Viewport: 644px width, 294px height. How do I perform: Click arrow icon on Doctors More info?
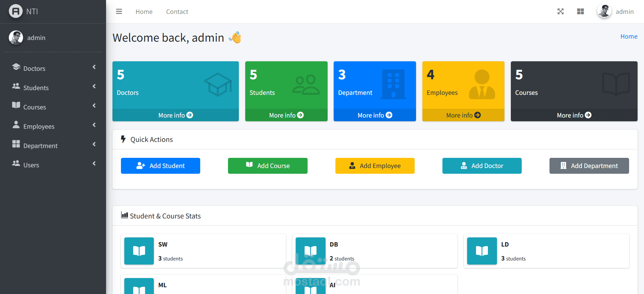click(190, 115)
